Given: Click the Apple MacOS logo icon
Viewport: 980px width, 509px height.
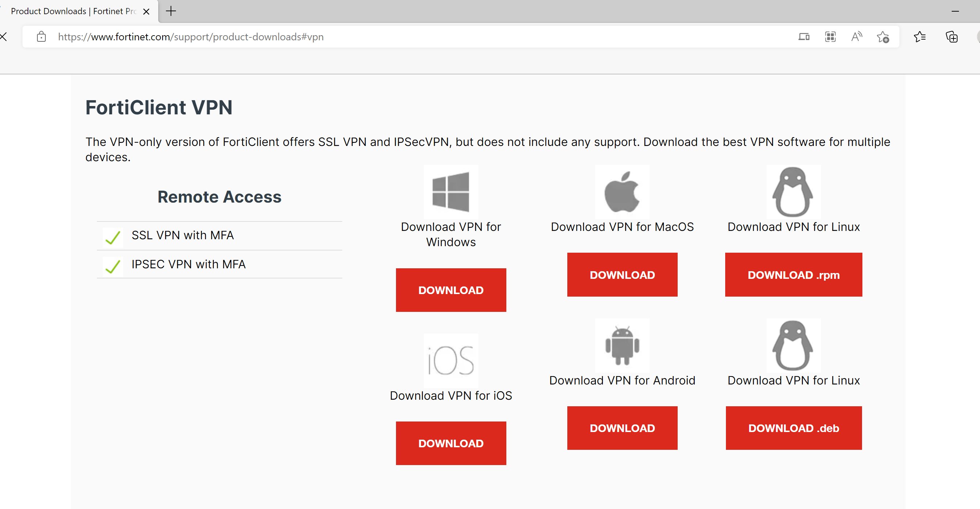Looking at the screenshot, I should [x=622, y=192].
